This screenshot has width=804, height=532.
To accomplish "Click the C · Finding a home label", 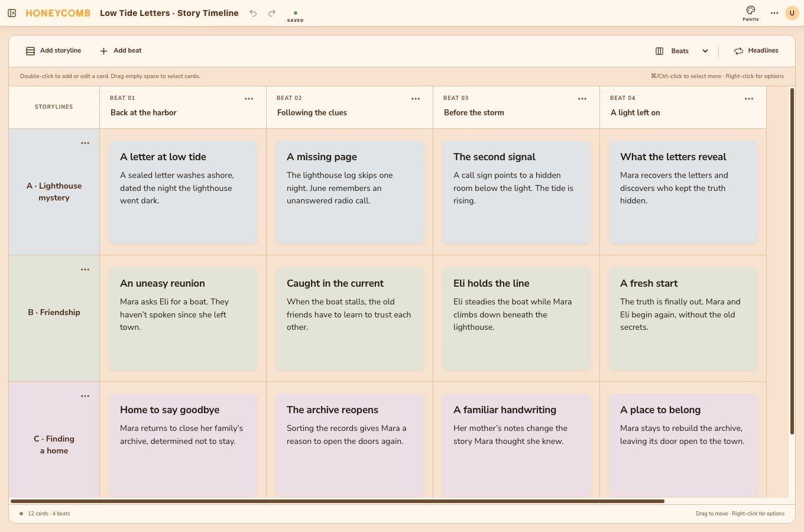I will pos(54,445).
